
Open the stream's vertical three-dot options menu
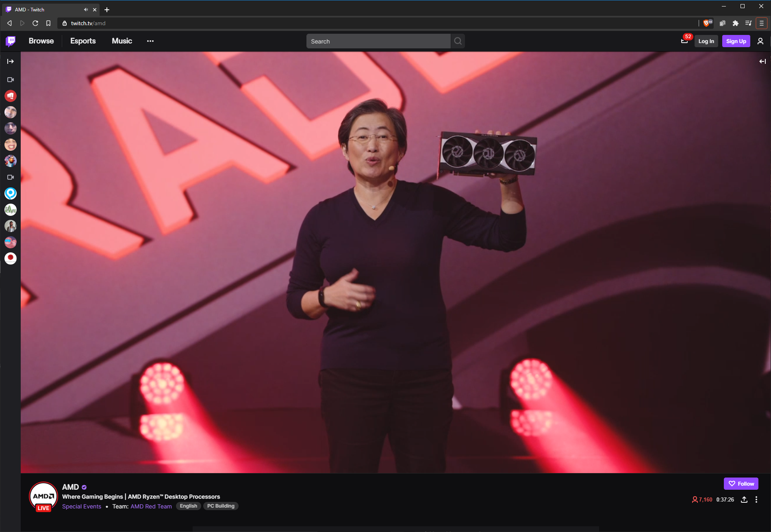click(x=756, y=499)
